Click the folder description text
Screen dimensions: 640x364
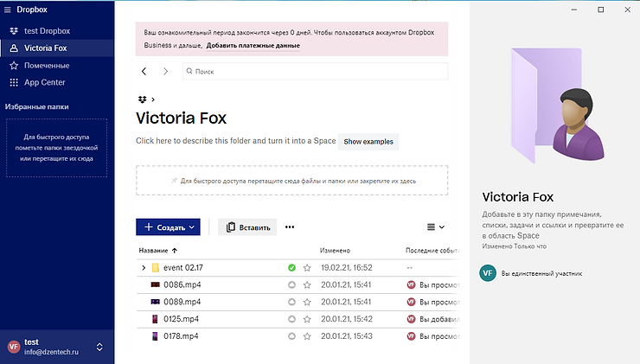pyautogui.click(x=235, y=141)
